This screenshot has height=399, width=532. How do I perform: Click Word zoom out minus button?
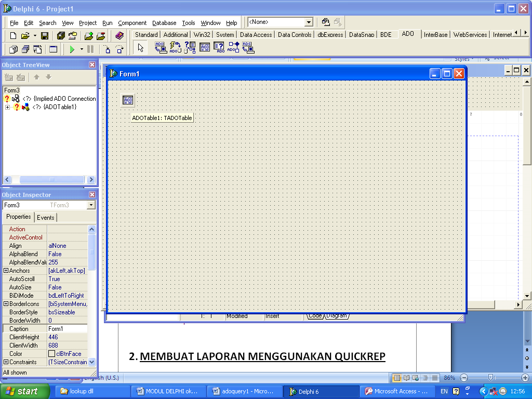464,378
